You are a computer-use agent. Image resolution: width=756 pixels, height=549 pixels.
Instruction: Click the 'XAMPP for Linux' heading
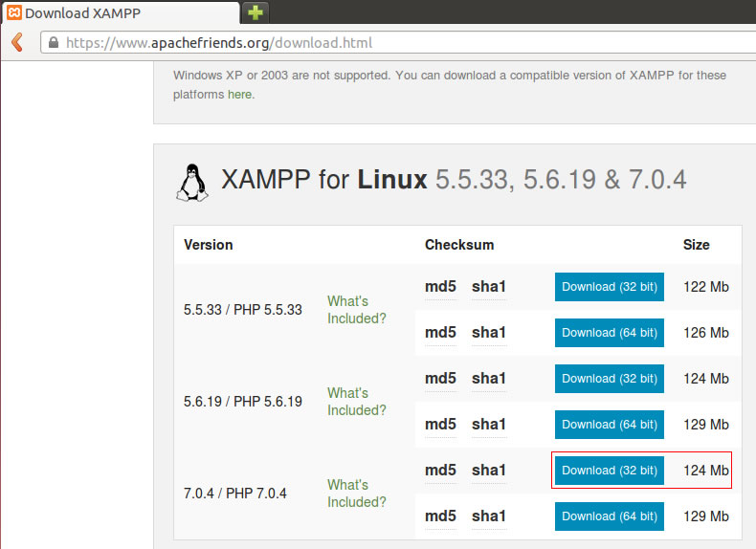(x=324, y=180)
